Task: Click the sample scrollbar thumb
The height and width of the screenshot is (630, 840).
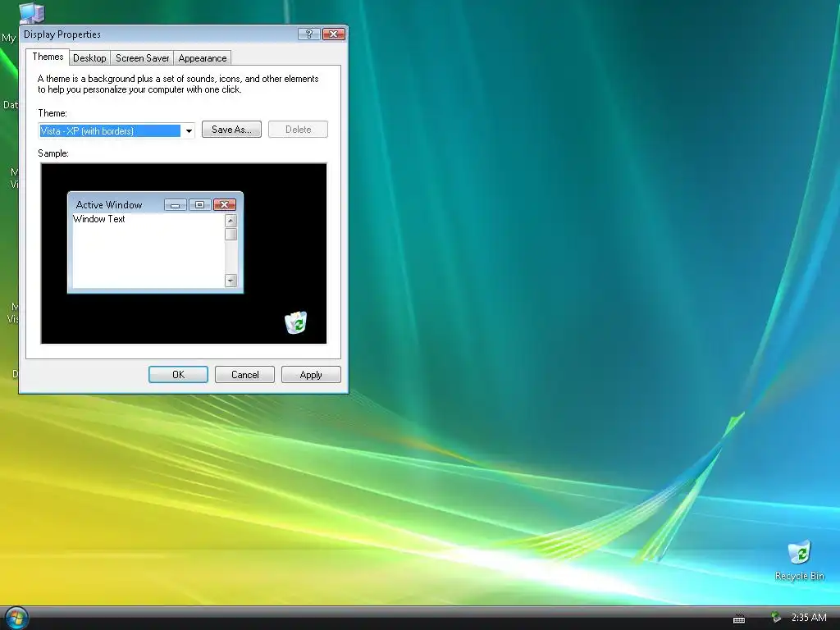Action: pyautogui.click(x=231, y=234)
